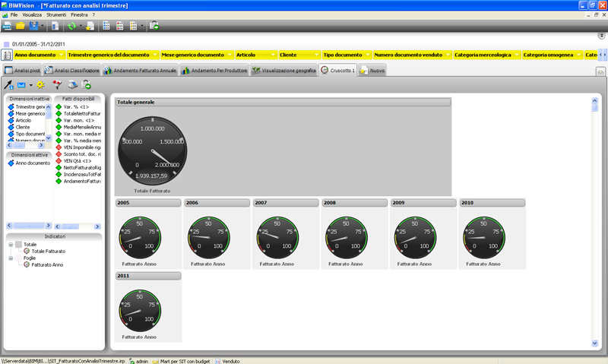Click the main toolbar export clipboard icon
Image resolution: width=608 pixels, height=364 pixels.
pos(154,26)
